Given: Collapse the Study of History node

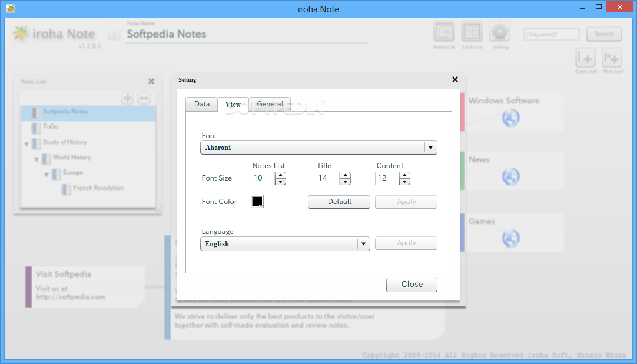Looking at the screenshot, I should [26, 144].
